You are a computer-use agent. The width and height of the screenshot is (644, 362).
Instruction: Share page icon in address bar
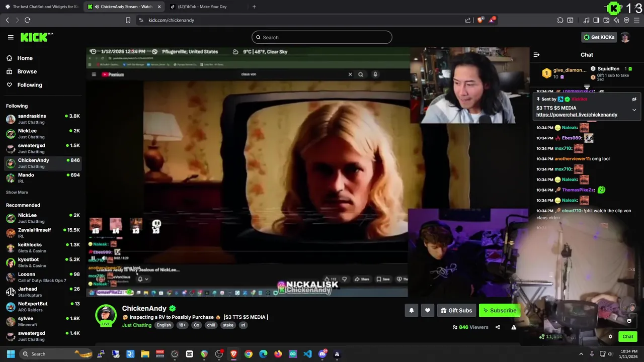pyautogui.click(x=468, y=20)
